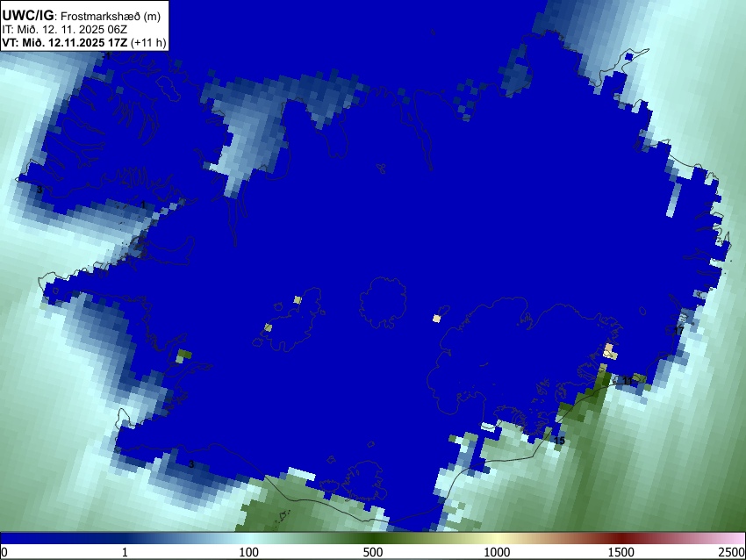Click the 'UWC/IG: Frostmarkshæð (m)' title text
This screenshot has width=746, height=560.
click(x=82, y=16)
